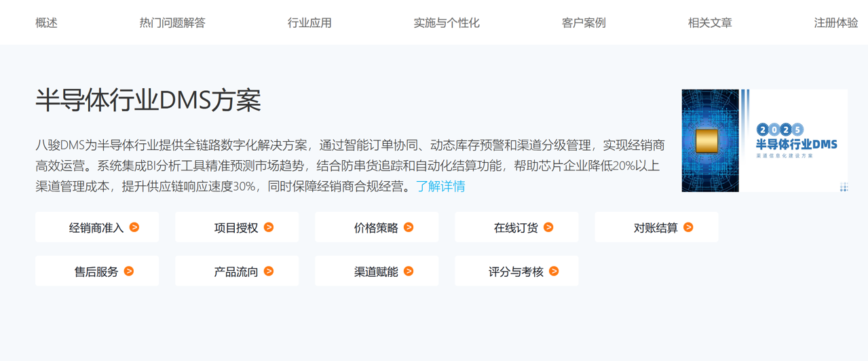
Task: Click the orange arrow icon beside 产品流向
Action: pos(269,271)
